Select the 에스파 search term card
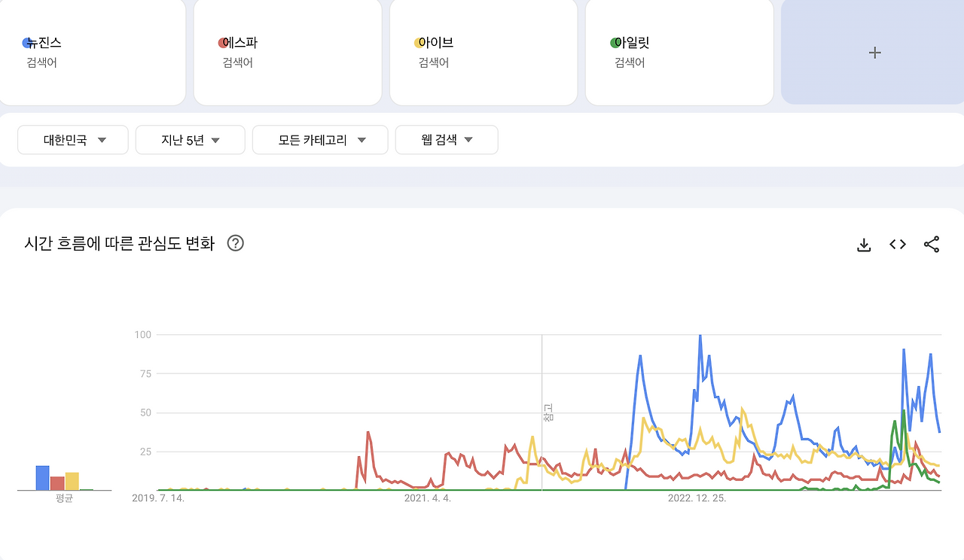This screenshot has height=560, width=964. [288, 52]
